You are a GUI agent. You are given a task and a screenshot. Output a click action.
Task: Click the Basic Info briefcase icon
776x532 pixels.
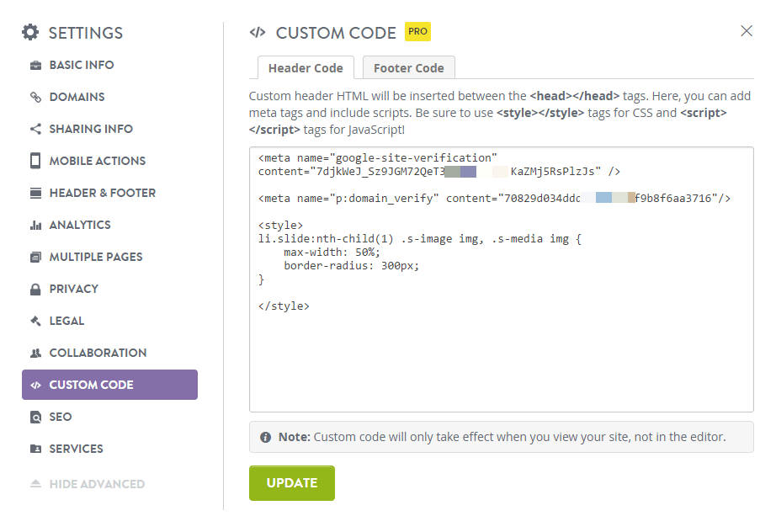(35, 65)
